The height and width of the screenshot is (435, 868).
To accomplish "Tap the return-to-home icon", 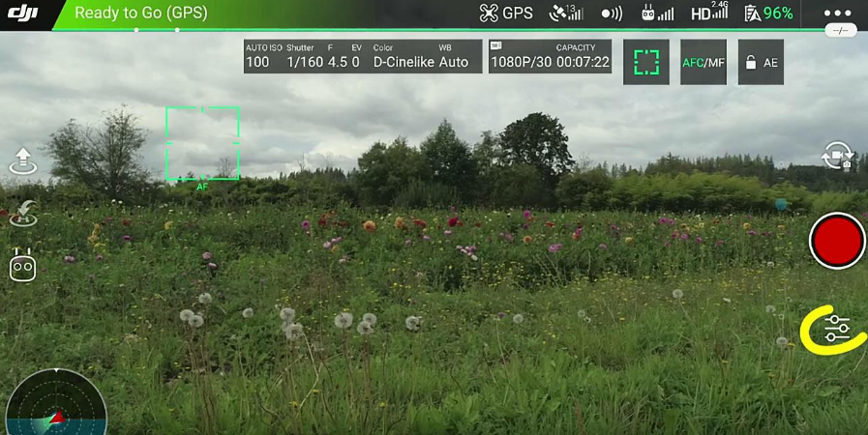I will (23, 214).
